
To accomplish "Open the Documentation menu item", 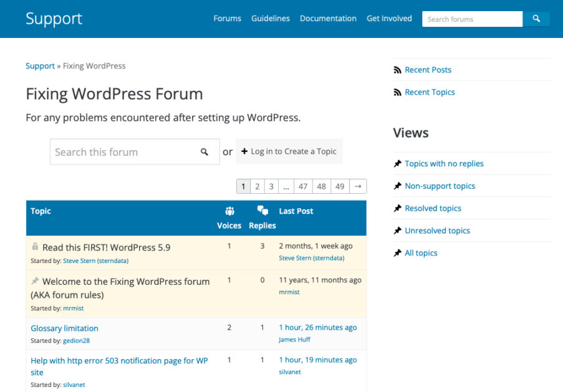I will pos(328,19).
